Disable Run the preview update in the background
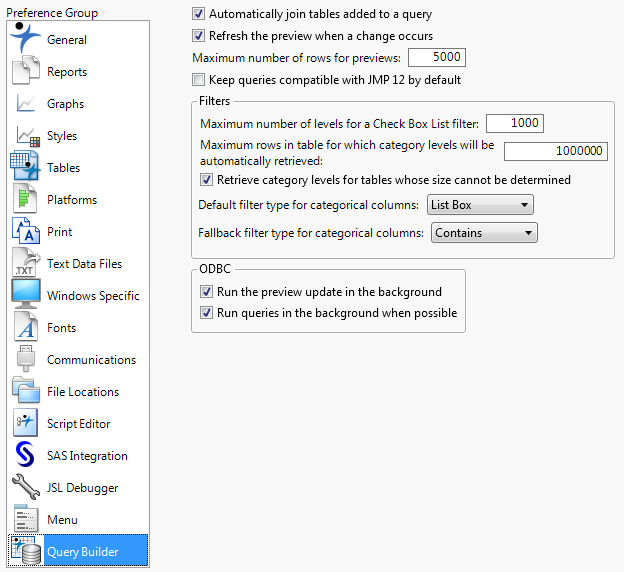 (x=206, y=291)
